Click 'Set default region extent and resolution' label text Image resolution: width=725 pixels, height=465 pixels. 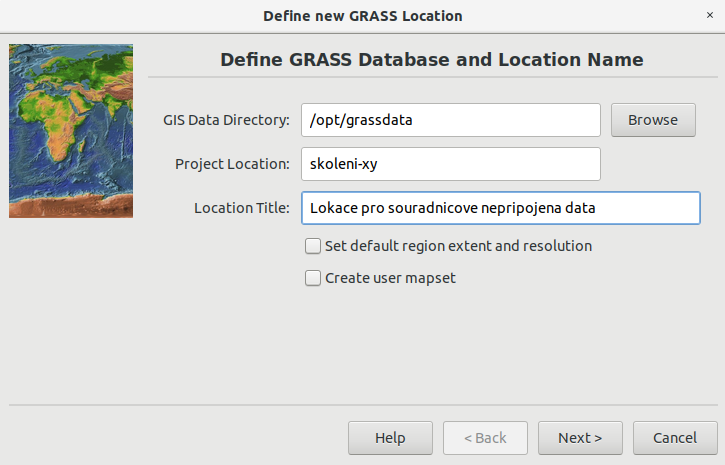[458, 246]
